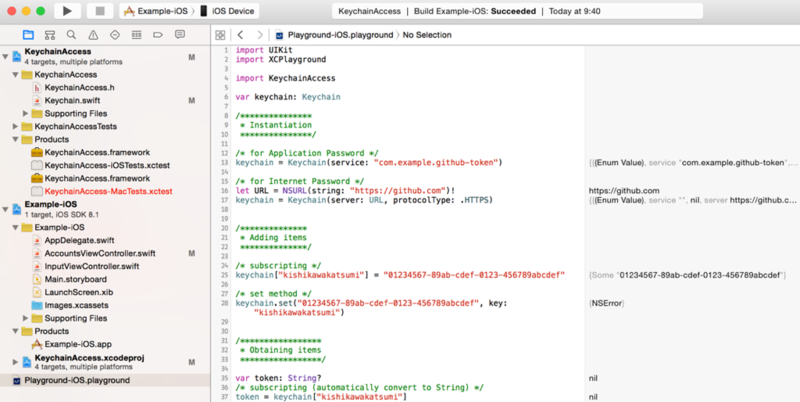Screen dimensions: 800x402
Task: Open the Report navigator speech bubble
Action: pyautogui.click(x=180, y=35)
